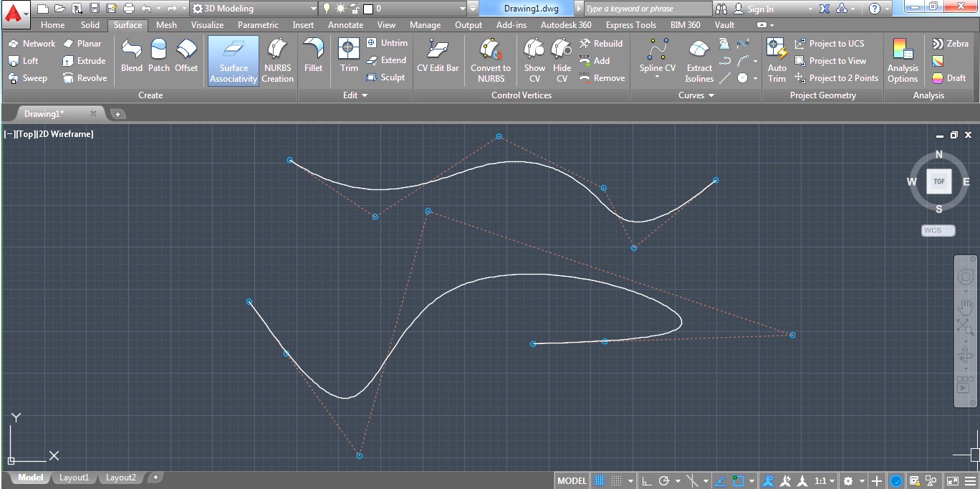Choose the surface Offset tool

click(186, 56)
